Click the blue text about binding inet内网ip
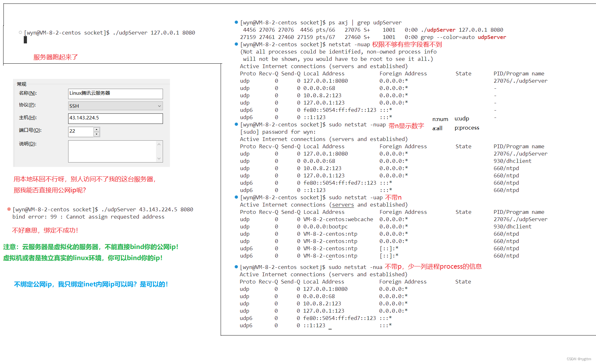Viewport: 596px width, 364px height. coord(91,284)
